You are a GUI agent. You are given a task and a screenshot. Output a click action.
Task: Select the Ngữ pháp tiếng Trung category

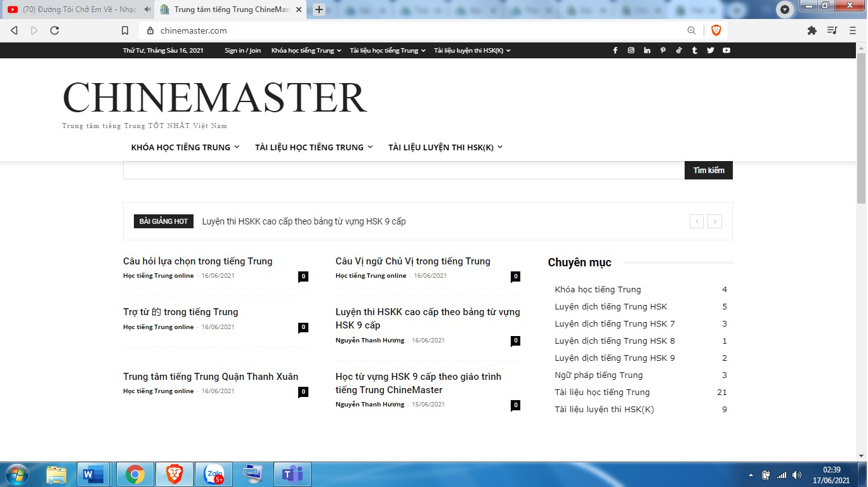click(598, 375)
